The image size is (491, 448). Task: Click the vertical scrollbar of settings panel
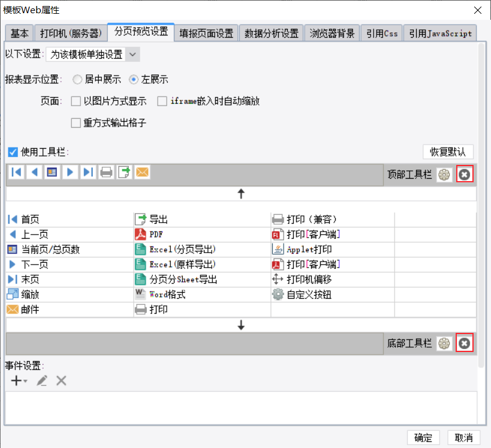pos(481,205)
